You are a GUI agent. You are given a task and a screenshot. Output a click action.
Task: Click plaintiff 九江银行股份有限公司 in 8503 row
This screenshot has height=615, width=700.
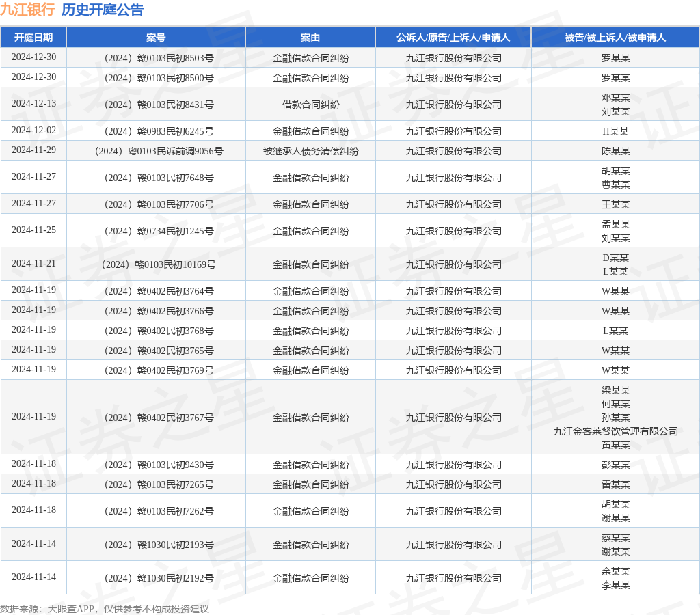pyautogui.click(x=454, y=58)
